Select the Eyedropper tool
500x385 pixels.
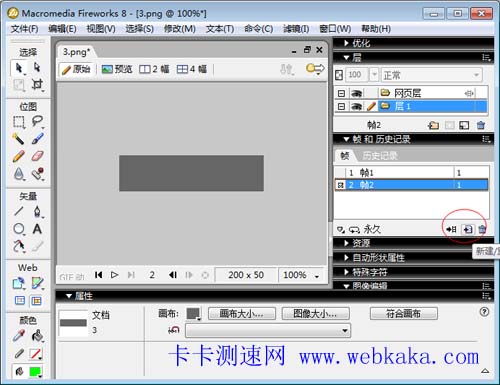tap(19, 336)
